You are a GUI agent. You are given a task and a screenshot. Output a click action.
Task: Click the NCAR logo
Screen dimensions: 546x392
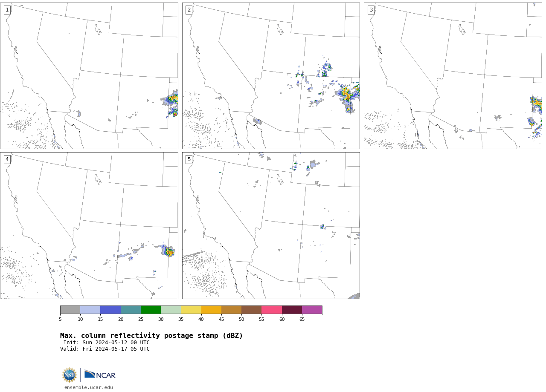[x=100, y=375]
